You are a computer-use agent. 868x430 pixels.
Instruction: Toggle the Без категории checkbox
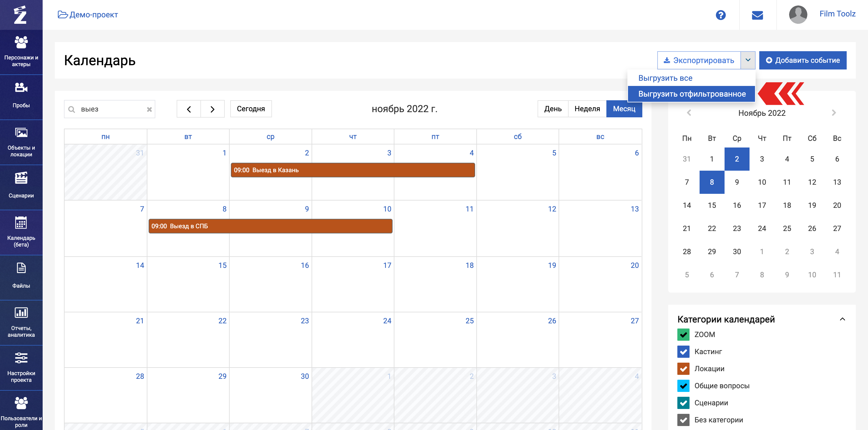pyautogui.click(x=683, y=420)
